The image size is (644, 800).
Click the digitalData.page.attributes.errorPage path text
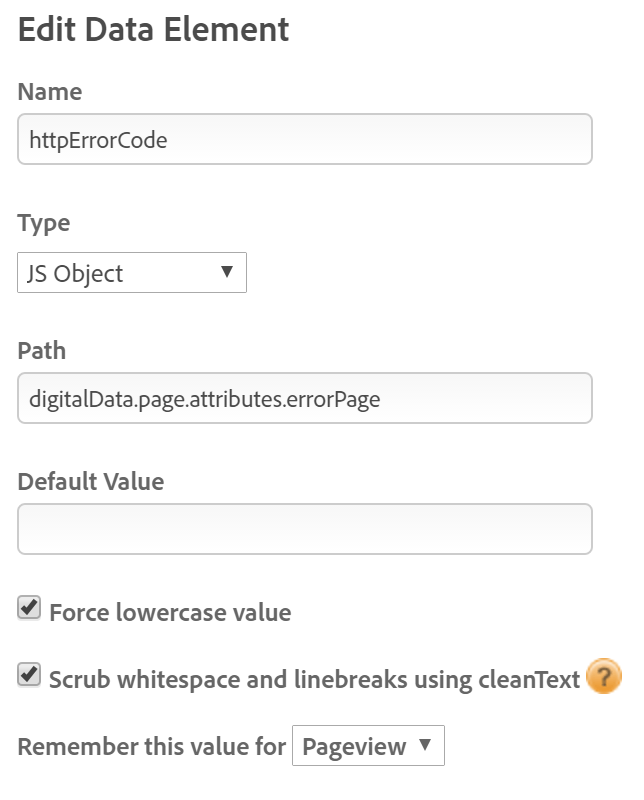(x=205, y=399)
